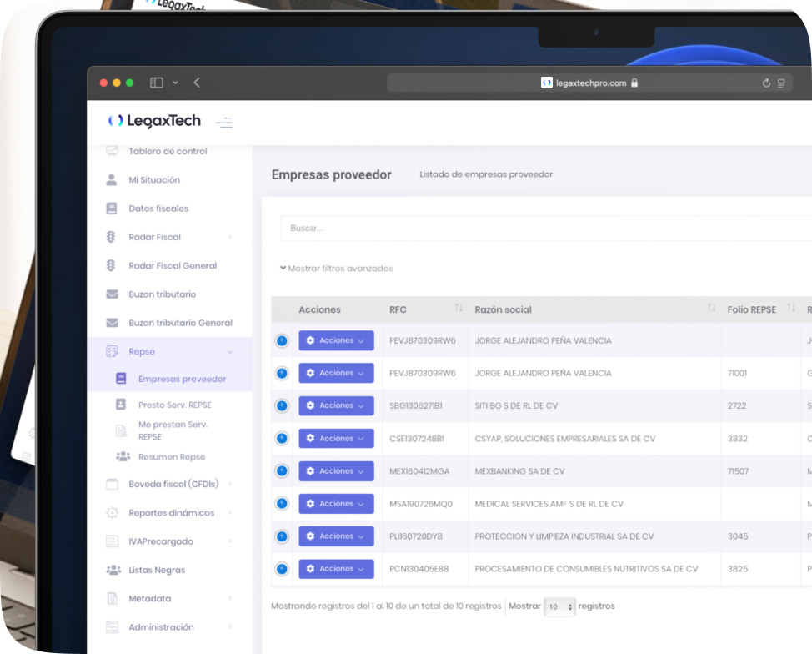Click the browser sidebar toggle icon
812x654 pixels.
click(156, 83)
